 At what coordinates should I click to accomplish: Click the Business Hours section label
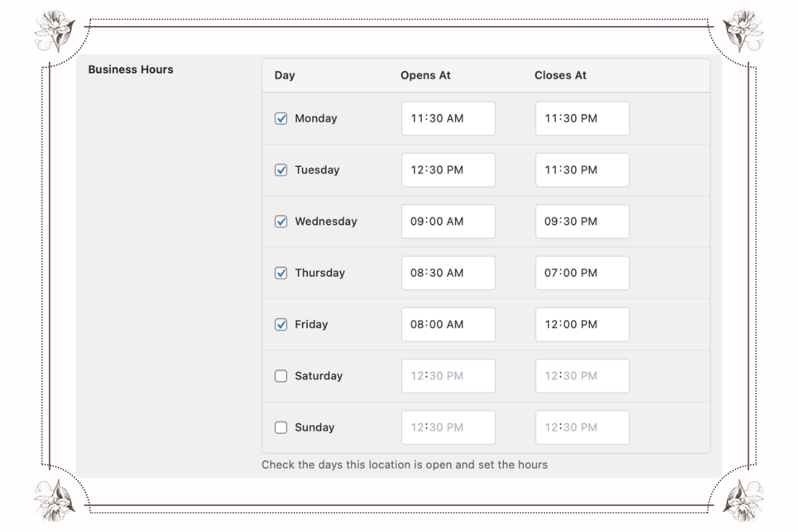130,69
